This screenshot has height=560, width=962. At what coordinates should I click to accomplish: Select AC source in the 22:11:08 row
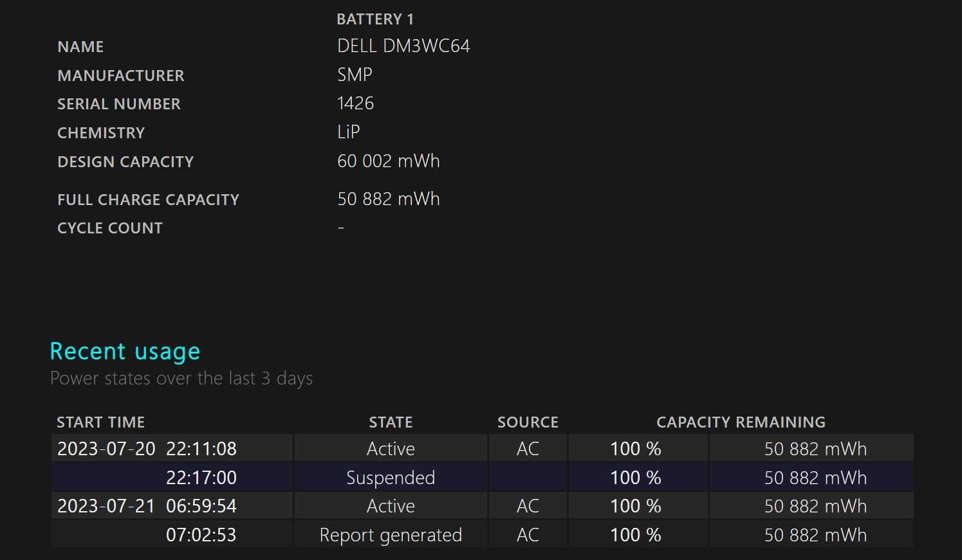[x=528, y=449]
